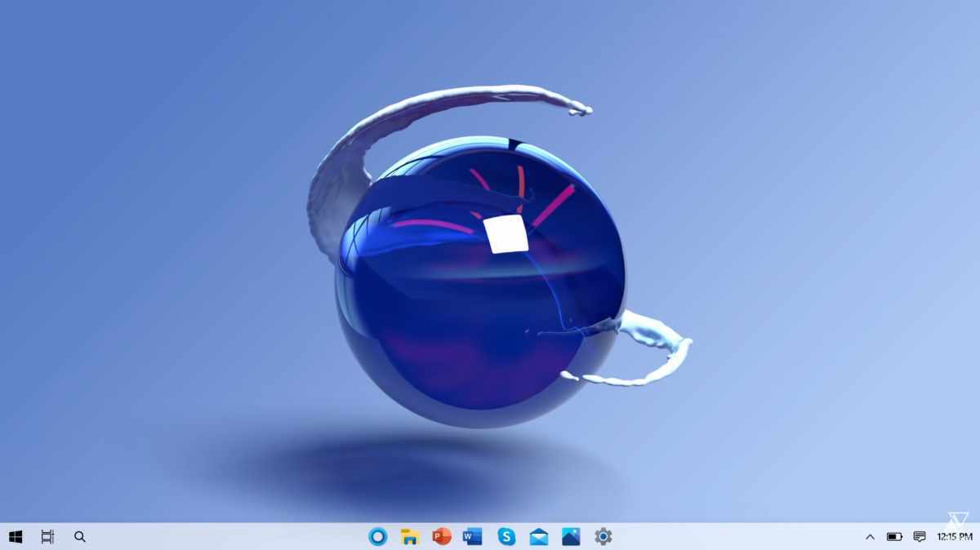980x550 pixels.
Task: Open Task View from the taskbar
Action: click(x=47, y=536)
